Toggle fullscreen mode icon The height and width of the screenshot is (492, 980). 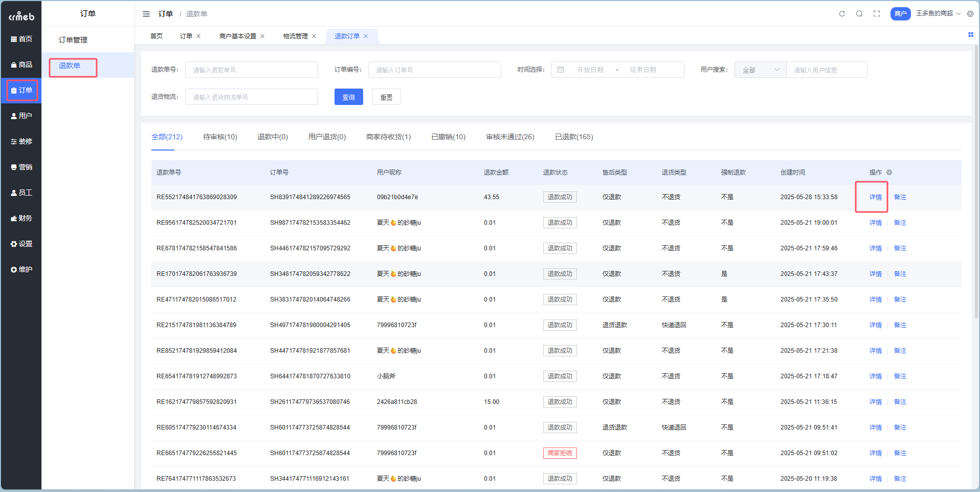pos(877,14)
